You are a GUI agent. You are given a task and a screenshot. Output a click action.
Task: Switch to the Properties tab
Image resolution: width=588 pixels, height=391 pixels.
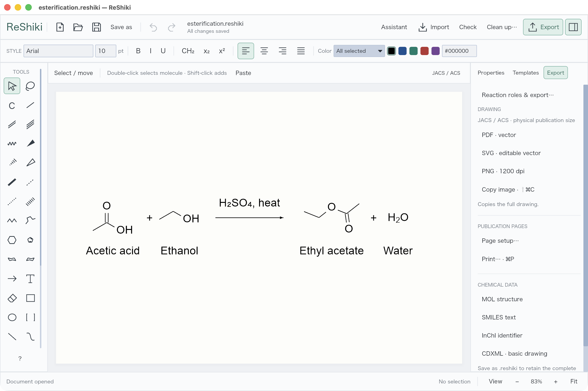click(491, 73)
